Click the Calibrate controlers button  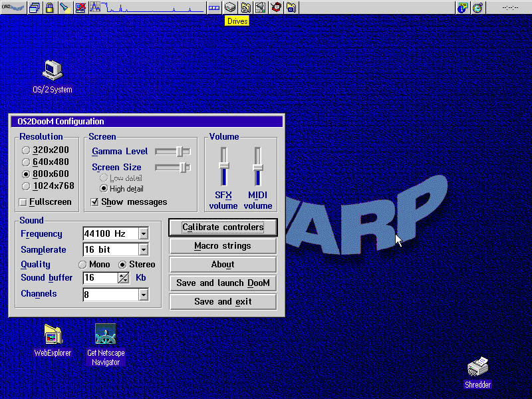point(223,227)
